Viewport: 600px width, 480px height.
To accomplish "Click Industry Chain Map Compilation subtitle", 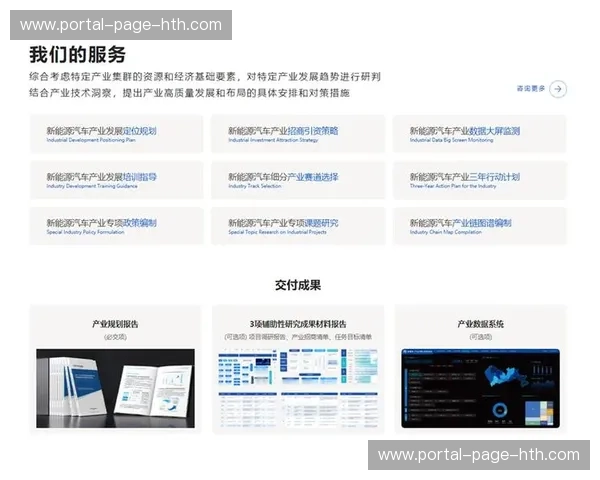I will (446, 232).
